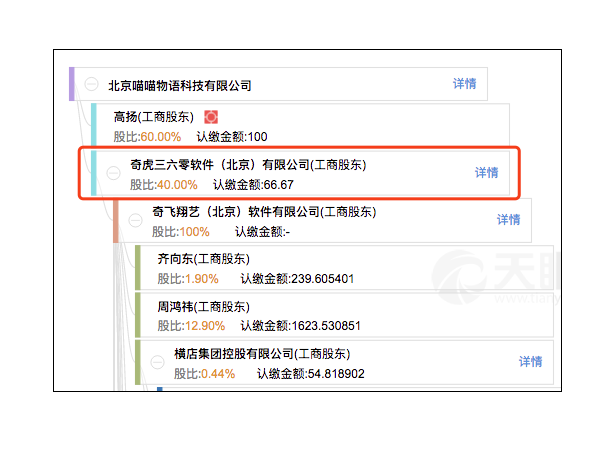Select shareholder 高扬(工商股东)
Screen dimensions: 600x450
pos(154,117)
